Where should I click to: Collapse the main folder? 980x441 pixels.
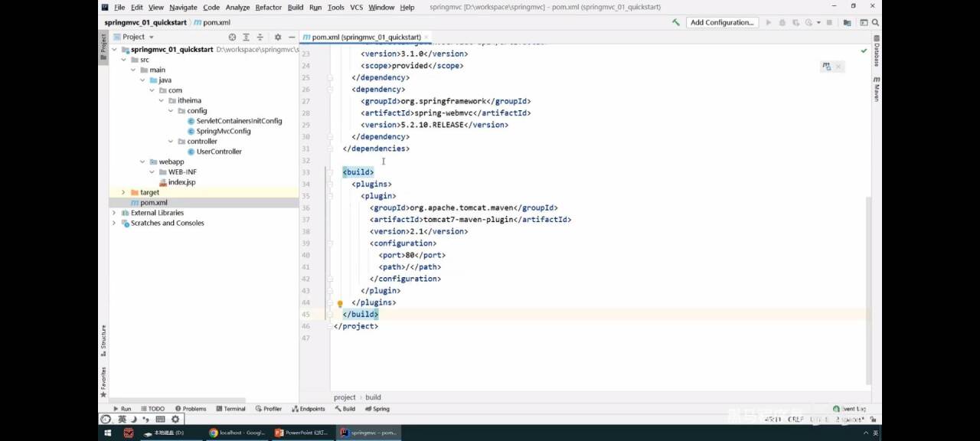click(133, 70)
